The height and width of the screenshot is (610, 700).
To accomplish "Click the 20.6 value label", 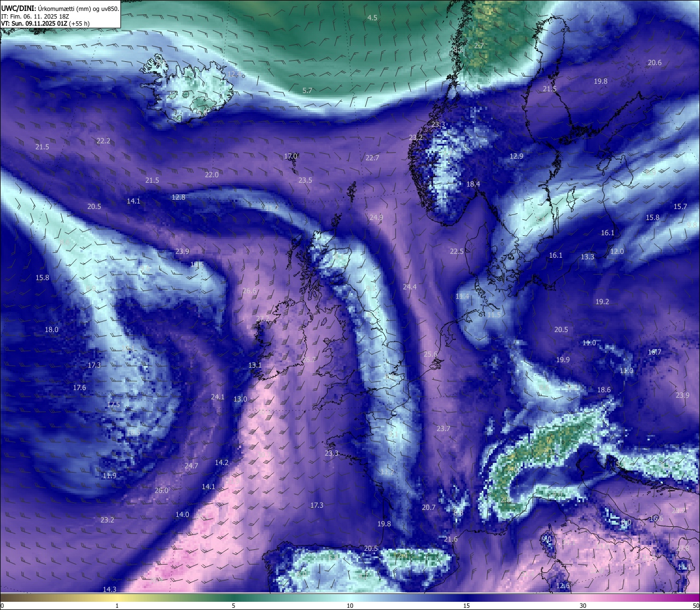I will point(655,63).
